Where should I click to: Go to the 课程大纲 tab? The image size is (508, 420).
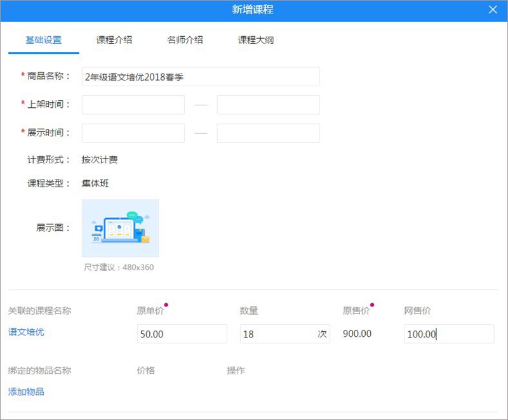pos(256,40)
